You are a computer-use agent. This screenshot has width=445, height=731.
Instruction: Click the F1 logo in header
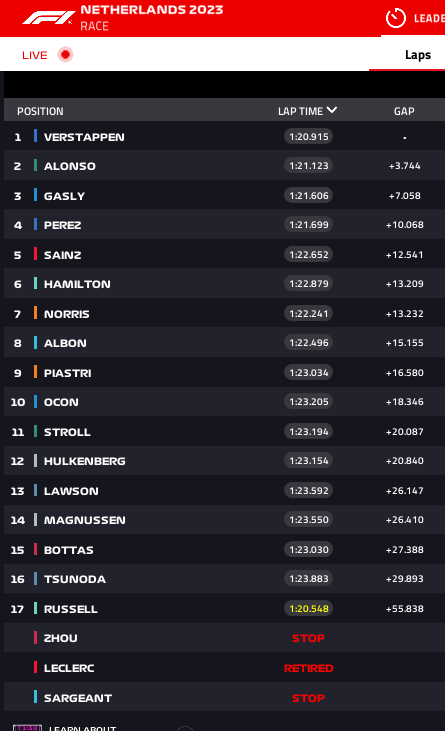[x=48, y=18]
